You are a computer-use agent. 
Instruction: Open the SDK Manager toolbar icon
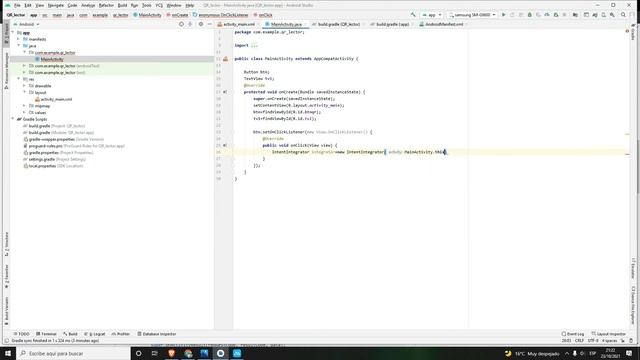(612, 15)
